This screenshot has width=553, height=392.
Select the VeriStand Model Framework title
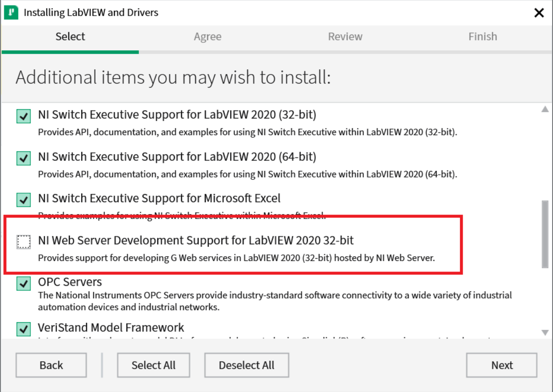(x=111, y=327)
